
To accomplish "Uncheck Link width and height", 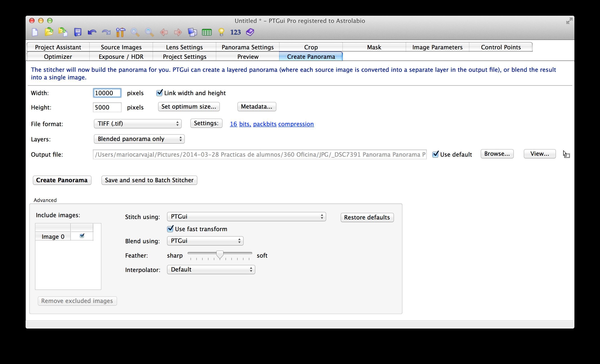I will 160,93.
